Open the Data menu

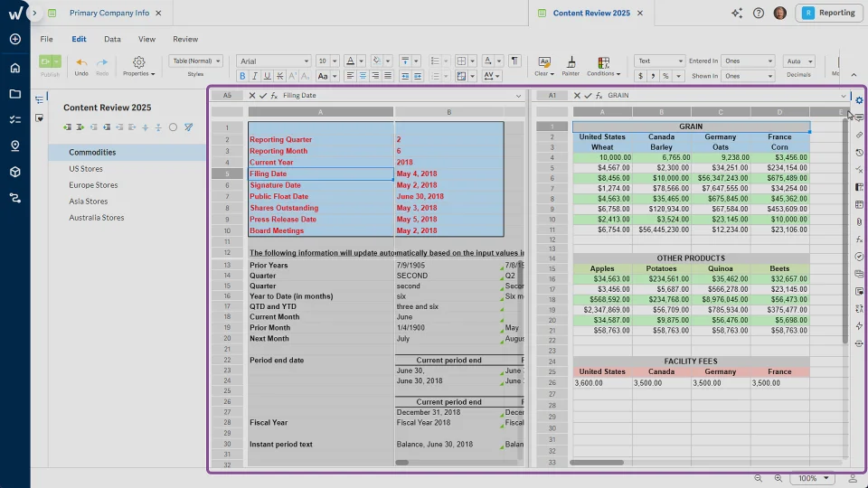(112, 39)
